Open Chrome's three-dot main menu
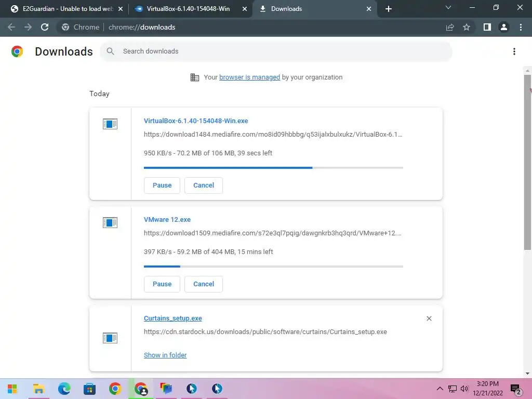The image size is (532, 399). 521,27
